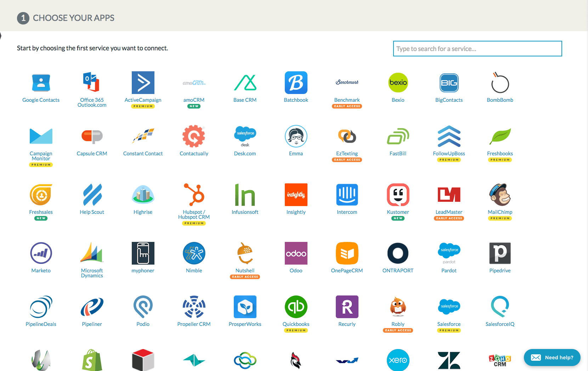This screenshot has height=371, width=588.
Task: Pick the green Quickbooks icon
Action: pyautogui.click(x=296, y=307)
